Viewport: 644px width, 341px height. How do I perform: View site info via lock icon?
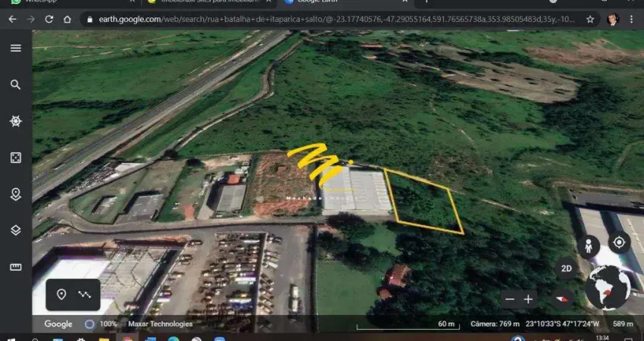[x=89, y=19]
